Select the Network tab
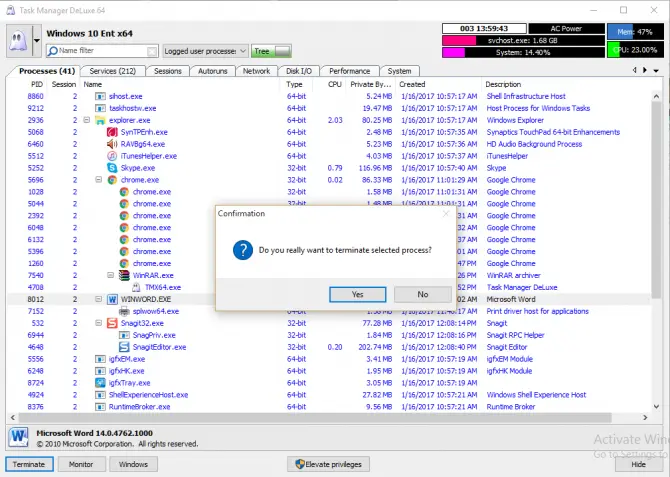670x477 pixels. (x=256, y=71)
